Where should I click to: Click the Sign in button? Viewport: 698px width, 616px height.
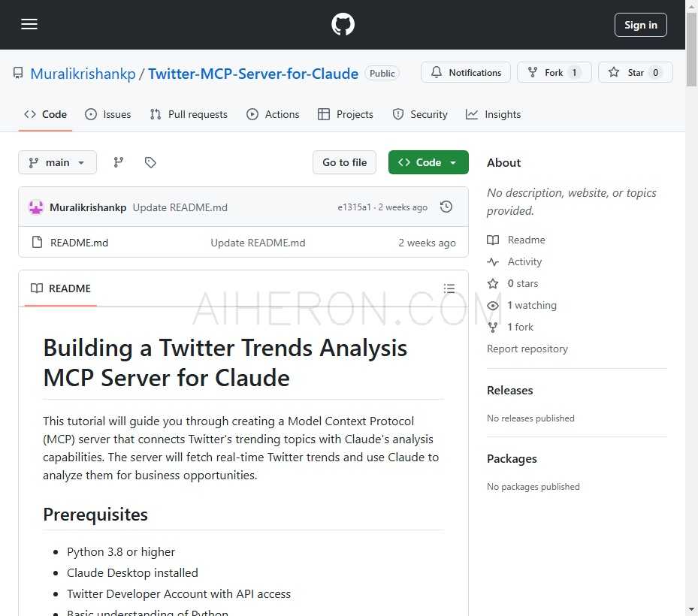pyautogui.click(x=641, y=25)
